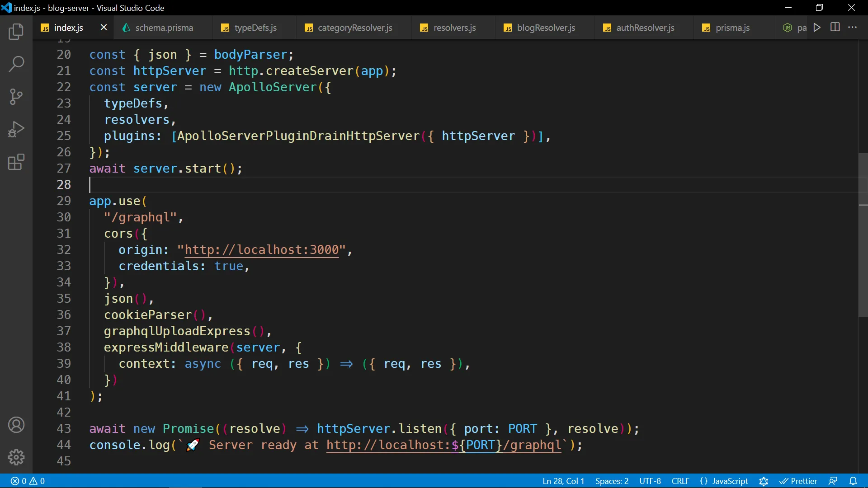This screenshot has width=868, height=488.
Task: Open the Manage gear menu
Action: coord(16,457)
